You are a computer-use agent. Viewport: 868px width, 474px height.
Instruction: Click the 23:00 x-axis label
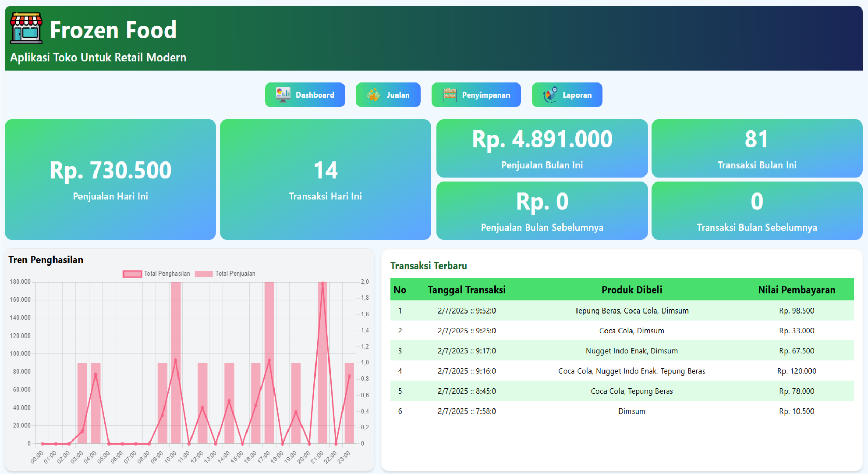(344, 457)
